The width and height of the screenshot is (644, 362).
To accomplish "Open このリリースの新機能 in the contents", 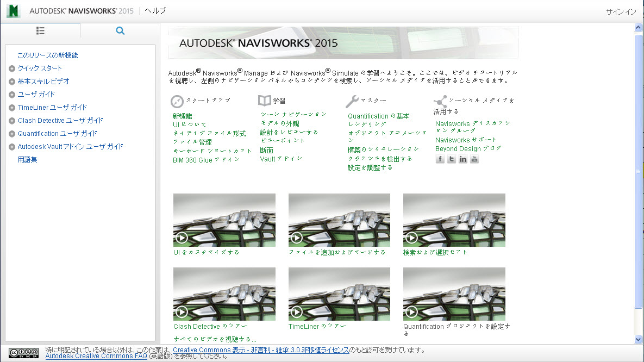I will pos(47,55).
